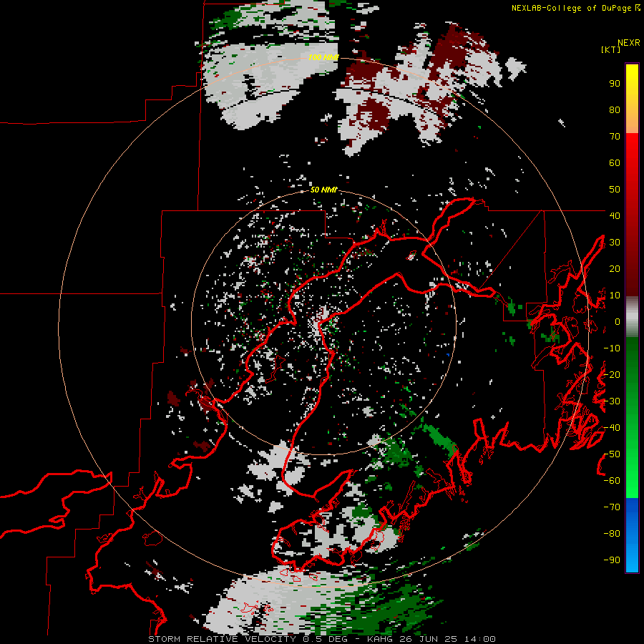The image size is (644, 644).
Task: Click the 80 value on the velocity scale
Action: pos(615,109)
